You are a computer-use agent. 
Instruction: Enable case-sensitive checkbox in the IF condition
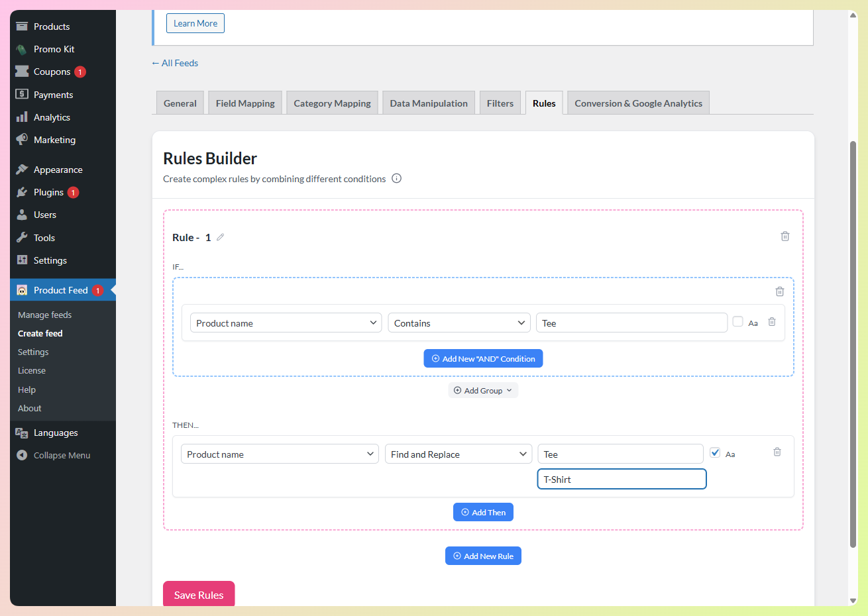(x=737, y=321)
